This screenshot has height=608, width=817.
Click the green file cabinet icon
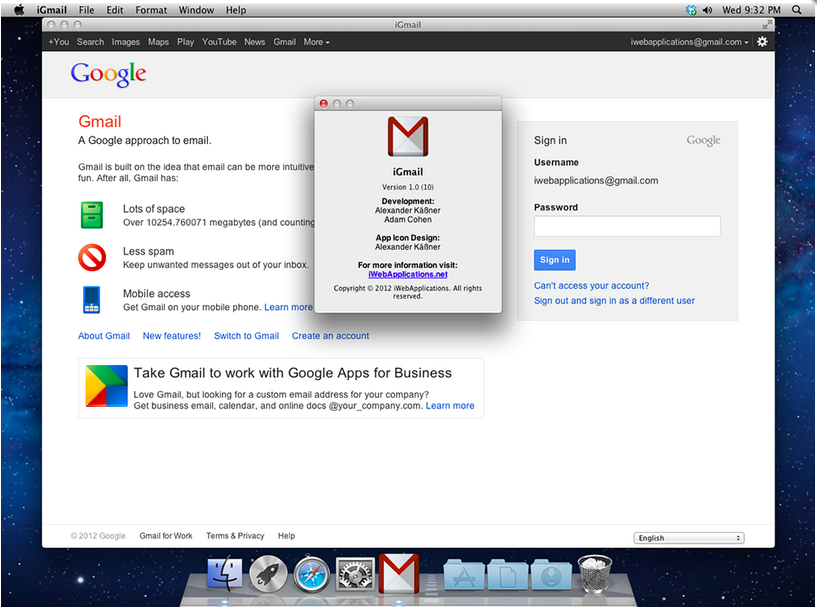pos(92,215)
